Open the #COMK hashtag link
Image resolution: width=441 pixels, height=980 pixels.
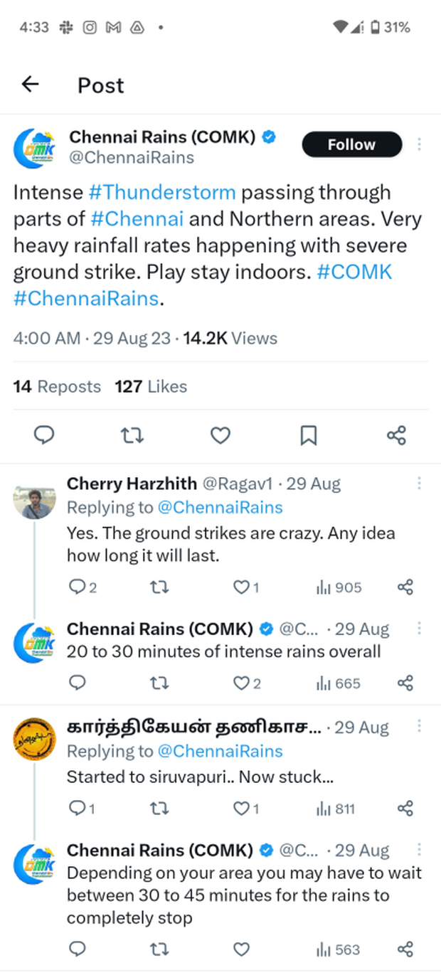(x=354, y=272)
